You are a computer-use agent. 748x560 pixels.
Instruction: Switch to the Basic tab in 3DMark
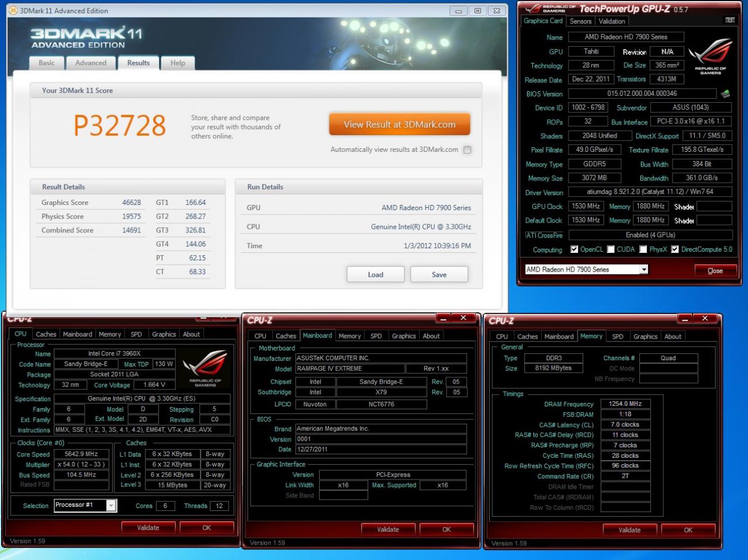pyautogui.click(x=47, y=63)
